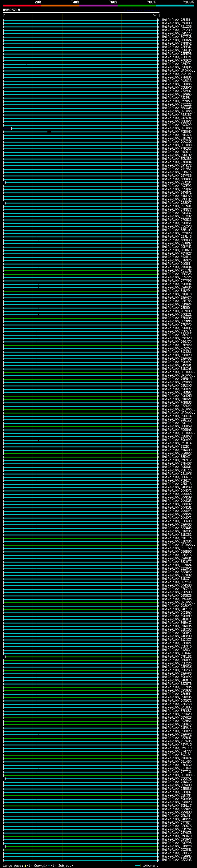Select the UniRef100_B1XM14 label
The image size is (197, 868).
[177, 257]
